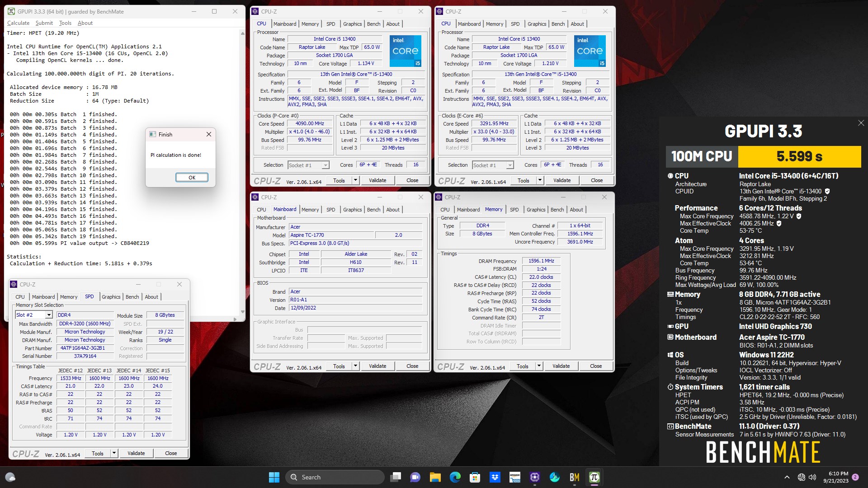Switch to the Graphics tab in the E-Core CPU-Z window

[x=537, y=24]
